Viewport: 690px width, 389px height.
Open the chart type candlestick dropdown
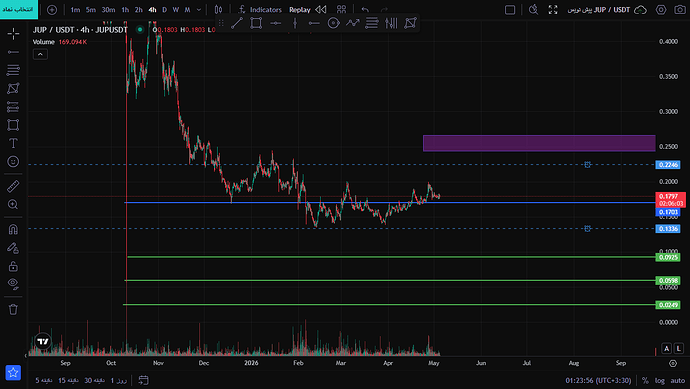click(x=218, y=10)
